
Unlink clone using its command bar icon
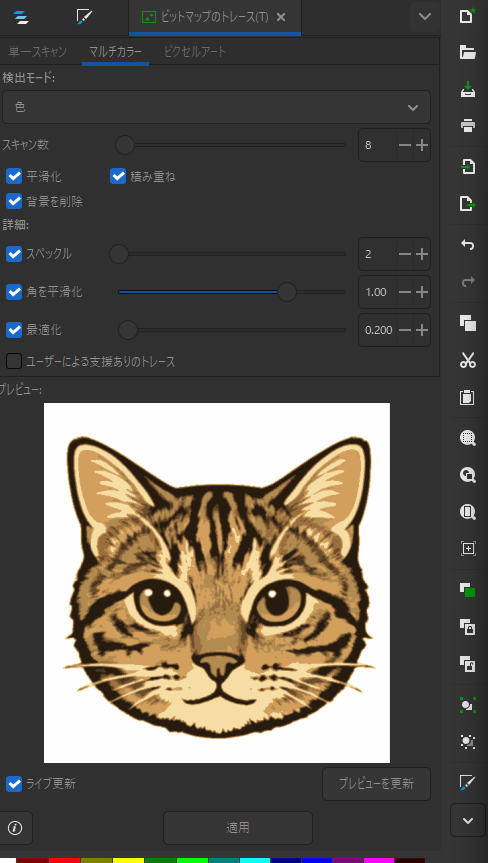[x=467, y=663]
